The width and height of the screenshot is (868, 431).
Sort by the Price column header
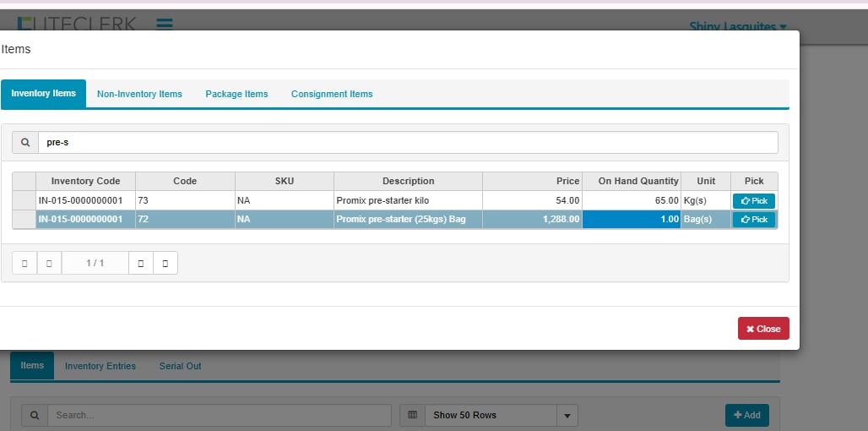(x=532, y=181)
